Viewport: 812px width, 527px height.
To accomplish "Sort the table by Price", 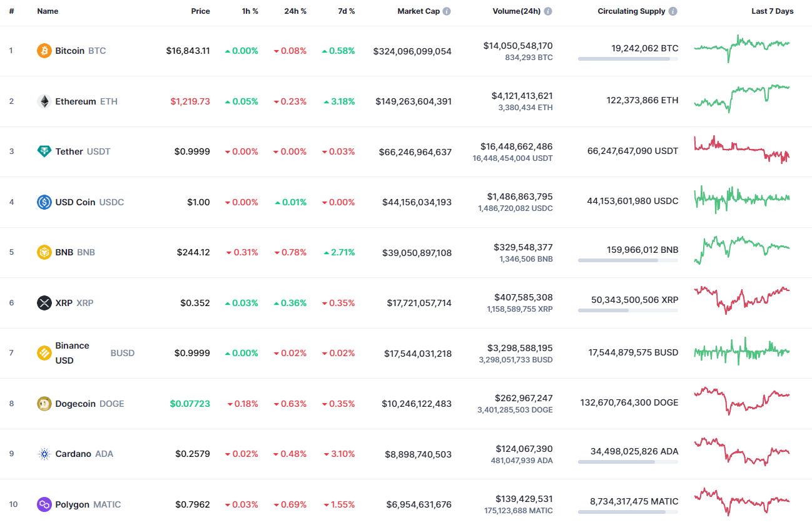I will pos(201,11).
